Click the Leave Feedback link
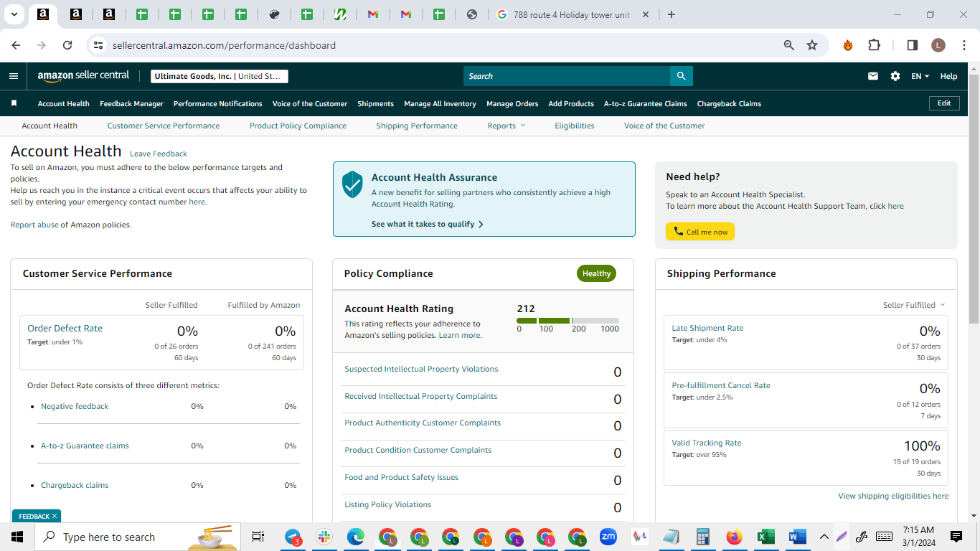This screenshot has width=980, height=551. point(159,154)
